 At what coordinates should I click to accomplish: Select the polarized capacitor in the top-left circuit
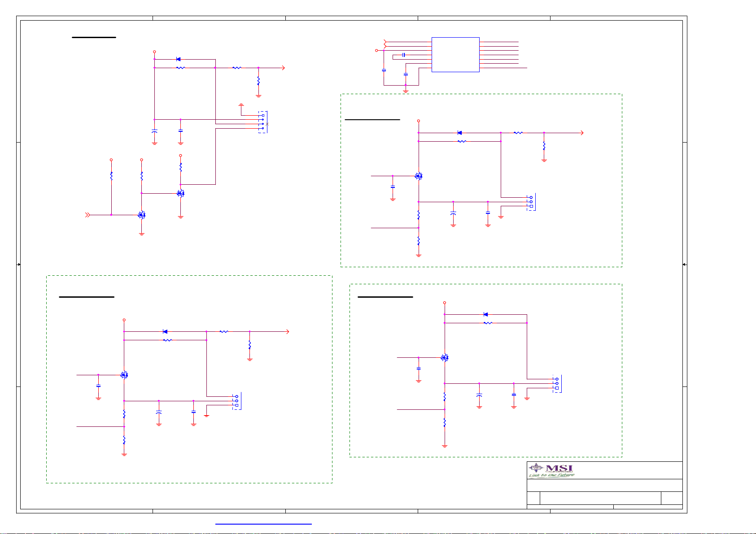coord(154,132)
